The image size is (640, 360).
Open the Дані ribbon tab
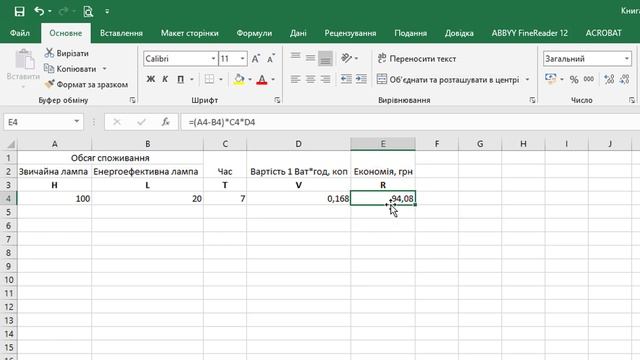point(298,33)
